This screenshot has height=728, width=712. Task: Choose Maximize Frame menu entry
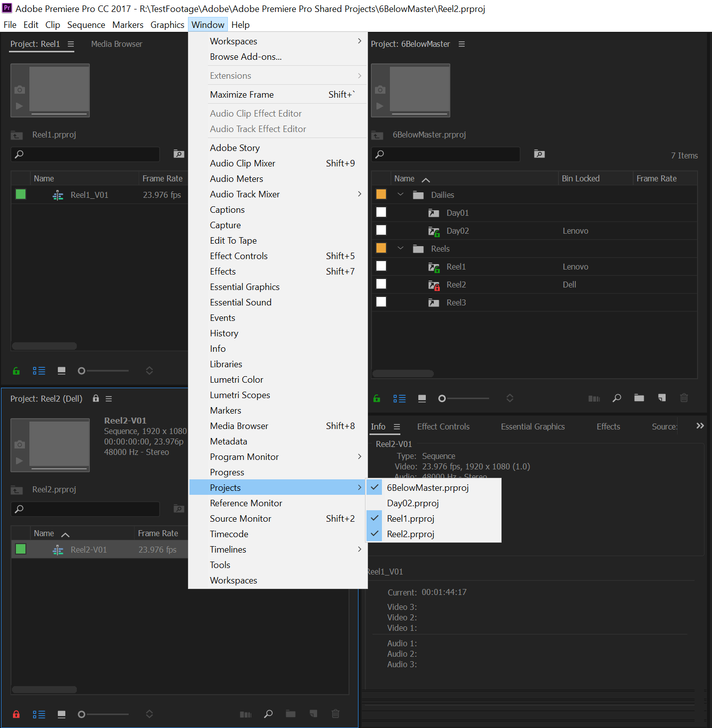(x=278, y=95)
